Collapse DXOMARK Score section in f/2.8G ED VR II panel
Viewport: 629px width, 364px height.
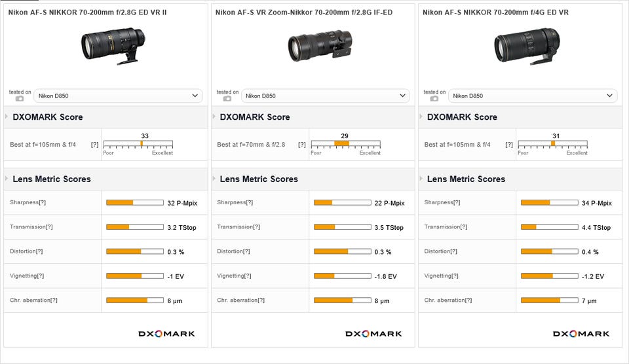click(x=7, y=117)
